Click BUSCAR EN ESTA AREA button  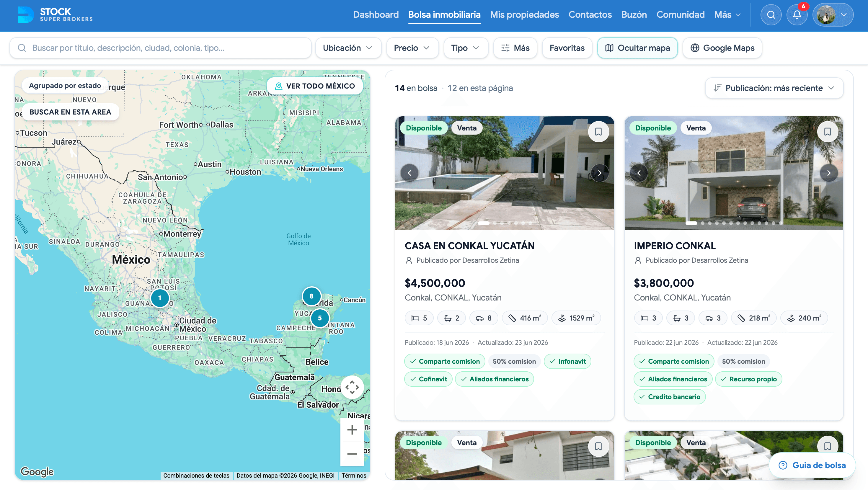point(70,112)
